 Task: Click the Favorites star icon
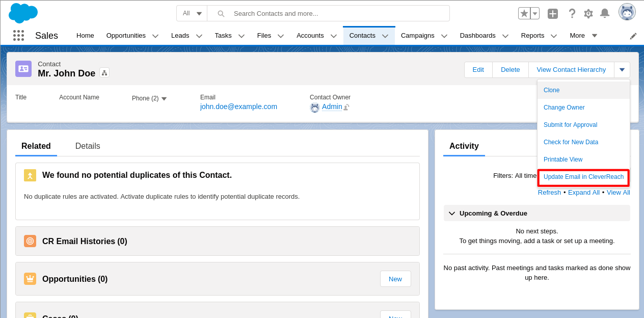point(524,13)
